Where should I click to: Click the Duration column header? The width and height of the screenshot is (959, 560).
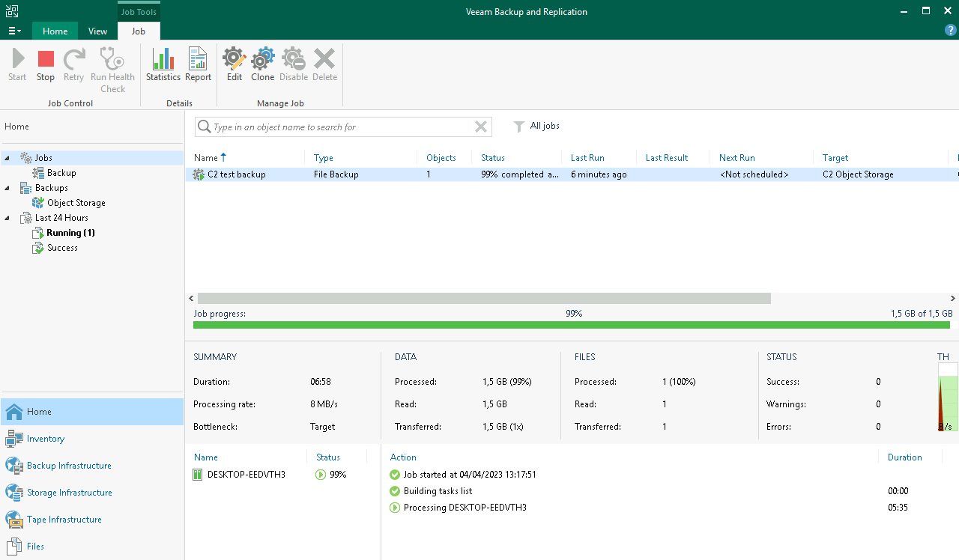click(904, 457)
